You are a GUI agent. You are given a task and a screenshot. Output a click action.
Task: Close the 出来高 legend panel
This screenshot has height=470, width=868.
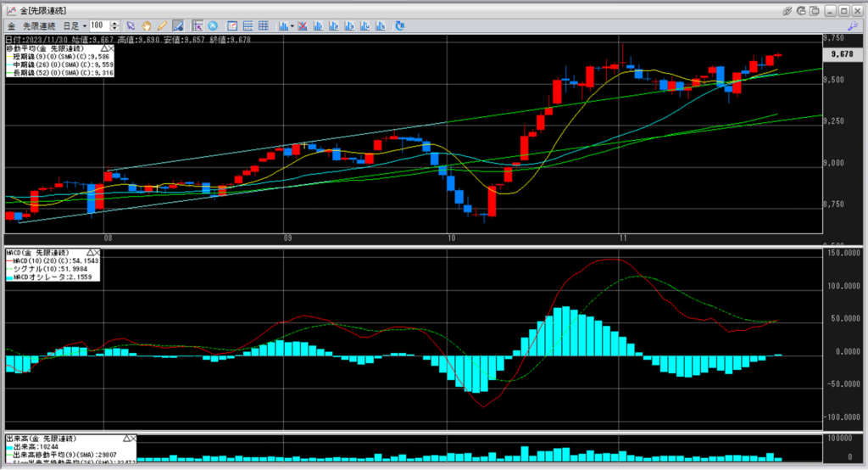pyautogui.click(x=133, y=439)
